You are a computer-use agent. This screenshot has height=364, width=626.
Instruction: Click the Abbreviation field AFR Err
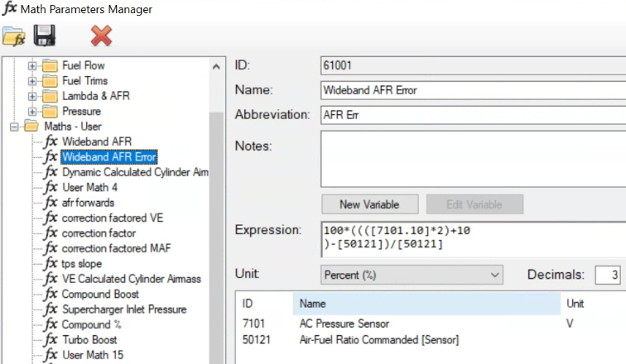(x=473, y=115)
